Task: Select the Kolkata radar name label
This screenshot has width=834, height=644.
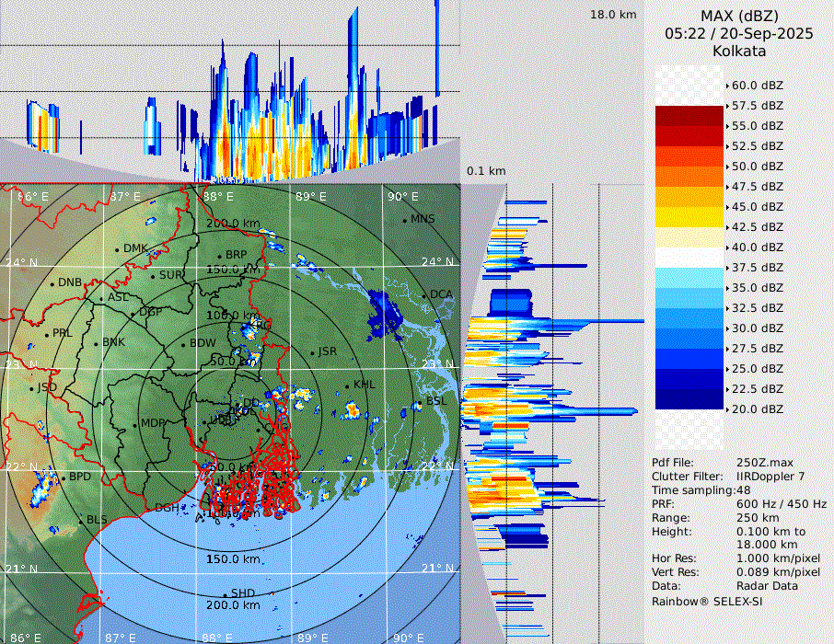Action: pos(738,51)
